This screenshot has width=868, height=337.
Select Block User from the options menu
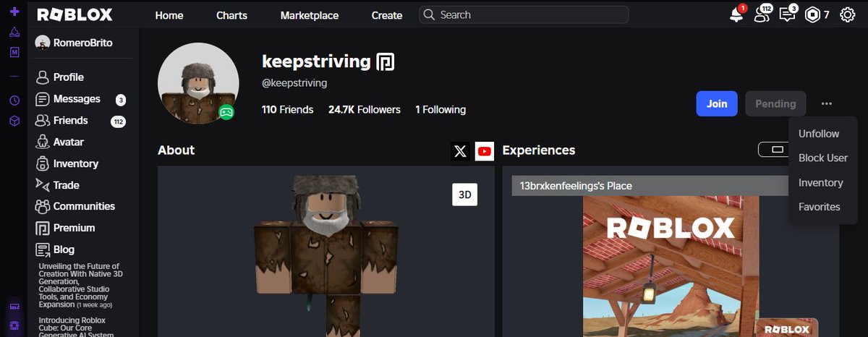click(823, 158)
